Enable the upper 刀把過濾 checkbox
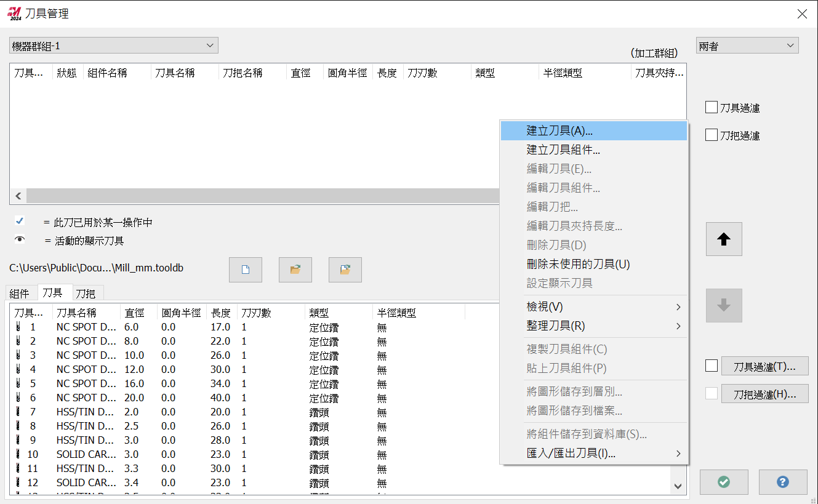The height and width of the screenshot is (504, 818). tap(711, 135)
